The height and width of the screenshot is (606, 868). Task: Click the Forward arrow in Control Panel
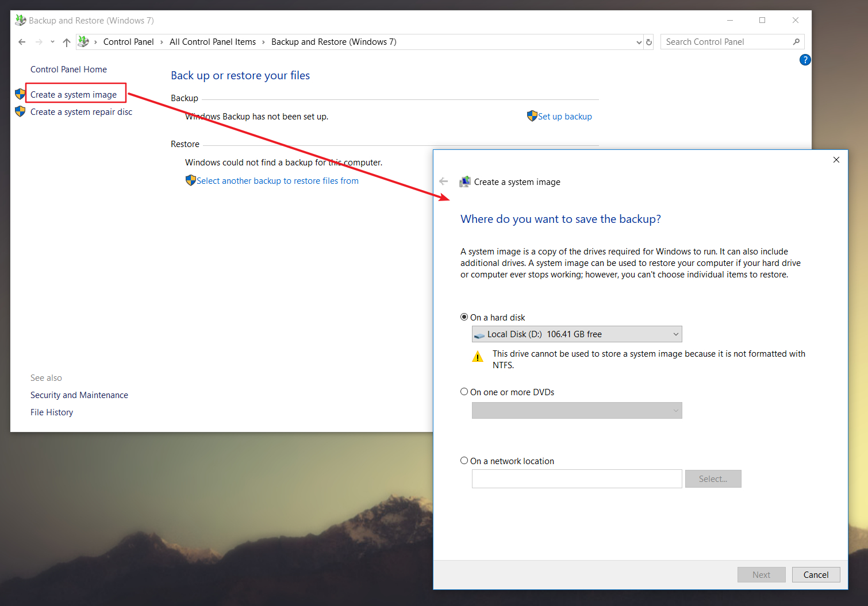(39, 42)
